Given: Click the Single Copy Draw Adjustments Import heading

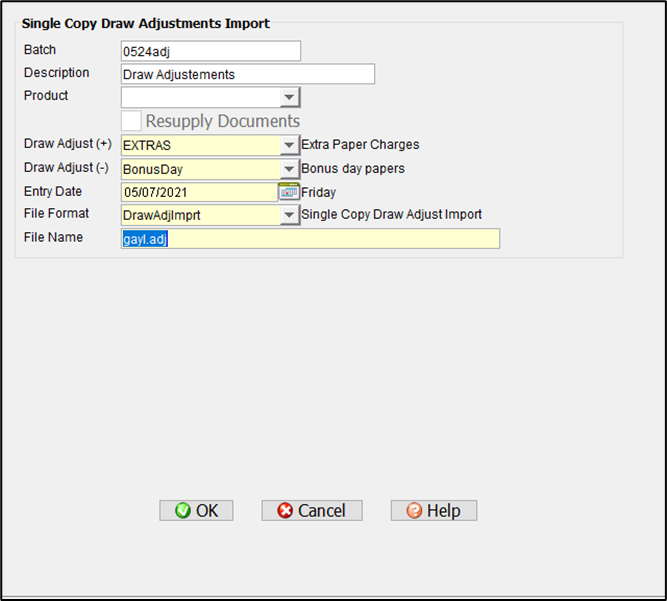Looking at the screenshot, I should pos(146,23).
